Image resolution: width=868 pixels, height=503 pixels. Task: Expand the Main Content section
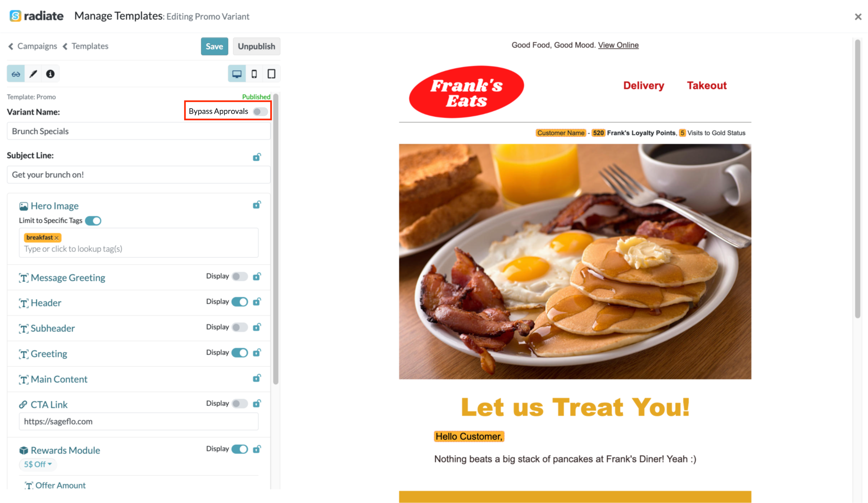59,379
